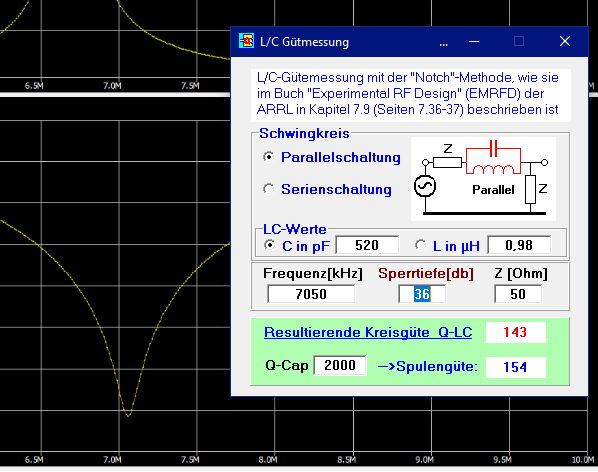Select the Parallelschaltung radio button
This screenshot has width=598, height=472.
[269, 157]
